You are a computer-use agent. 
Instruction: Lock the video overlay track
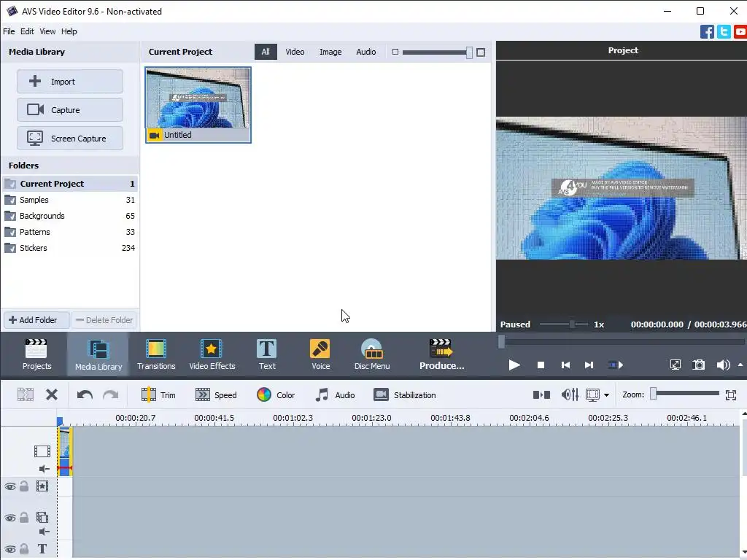click(24, 518)
